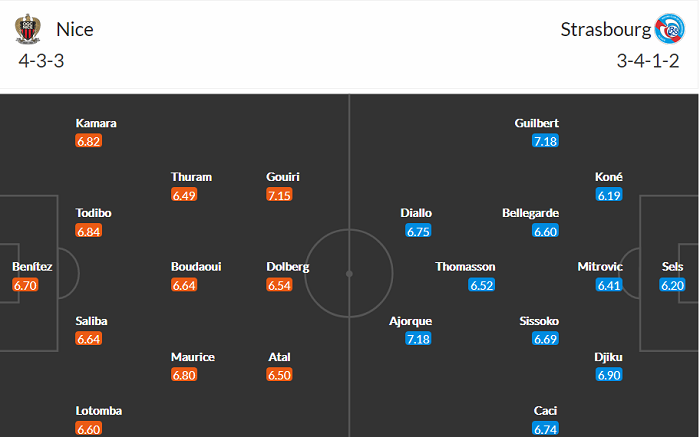Click Kamara's 6.82 rating badge
This screenshot has height=437, width=700.
click(x=89, y=141)
